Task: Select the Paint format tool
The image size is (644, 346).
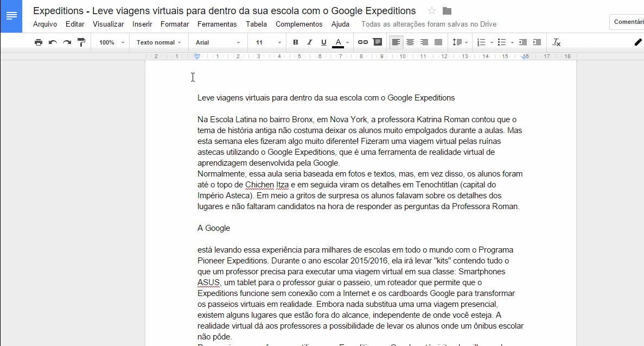Action: click(81, 42)
